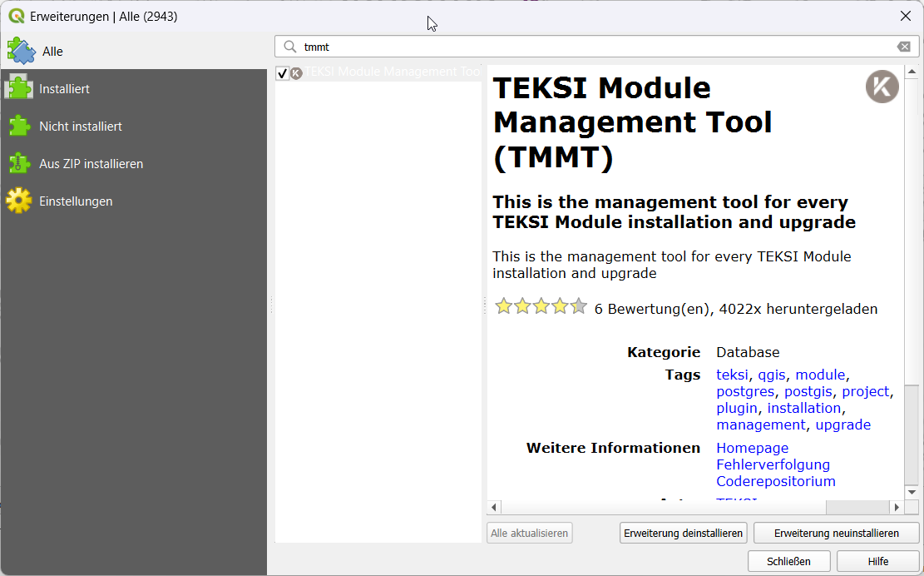
Task: Close the Erweiterungen dialog window
Action: [906, 16]
